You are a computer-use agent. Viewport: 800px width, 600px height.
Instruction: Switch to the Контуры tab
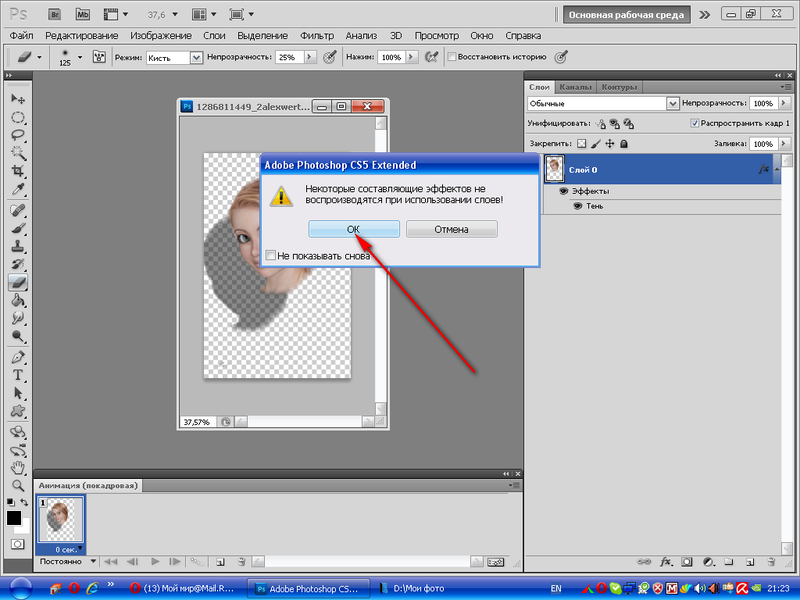[x=619, y=87]
